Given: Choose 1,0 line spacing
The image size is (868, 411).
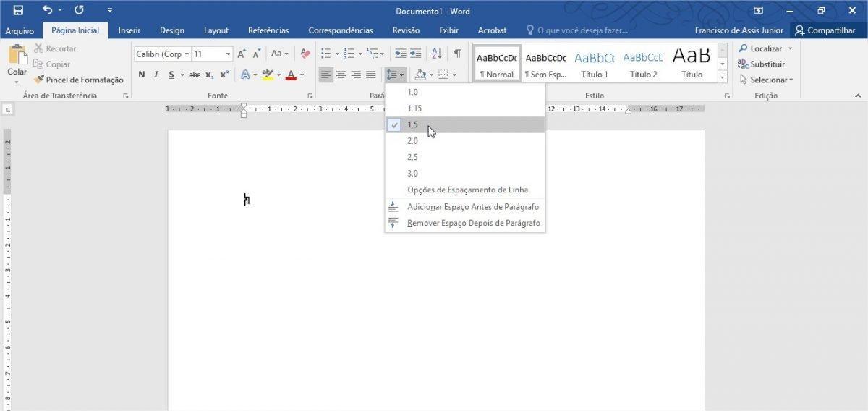Looking at the screenshot, I should coord(464,92).
